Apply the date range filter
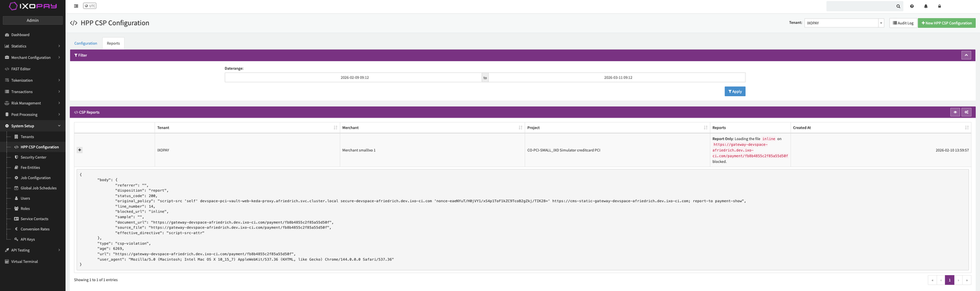 coord(735,91)
